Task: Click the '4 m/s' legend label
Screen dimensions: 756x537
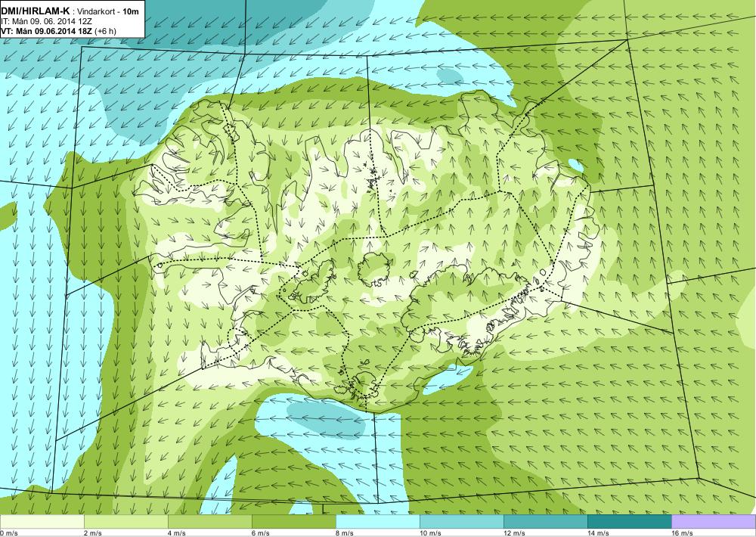Action: tap(177, 532)
